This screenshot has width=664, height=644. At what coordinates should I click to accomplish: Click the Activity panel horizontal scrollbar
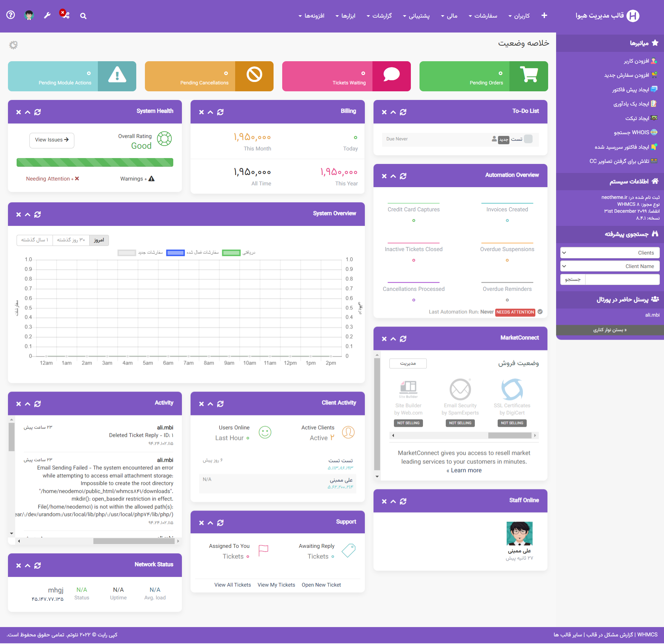click(133, 541)
